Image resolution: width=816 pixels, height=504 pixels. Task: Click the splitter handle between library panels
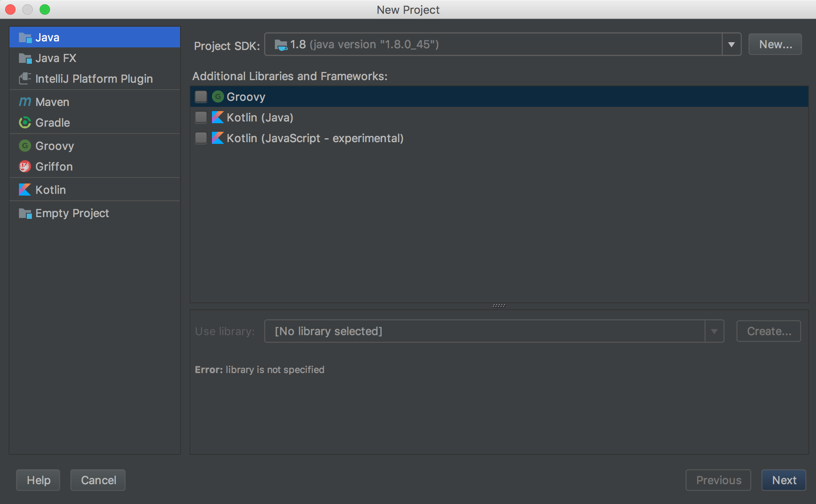tap(499, 306)
